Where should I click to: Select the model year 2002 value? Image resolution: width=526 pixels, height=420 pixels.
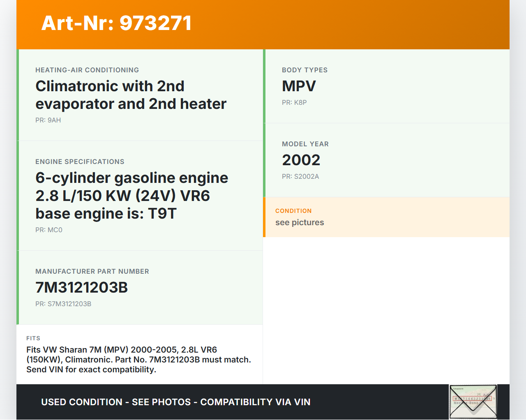click(x=301, y=160)
